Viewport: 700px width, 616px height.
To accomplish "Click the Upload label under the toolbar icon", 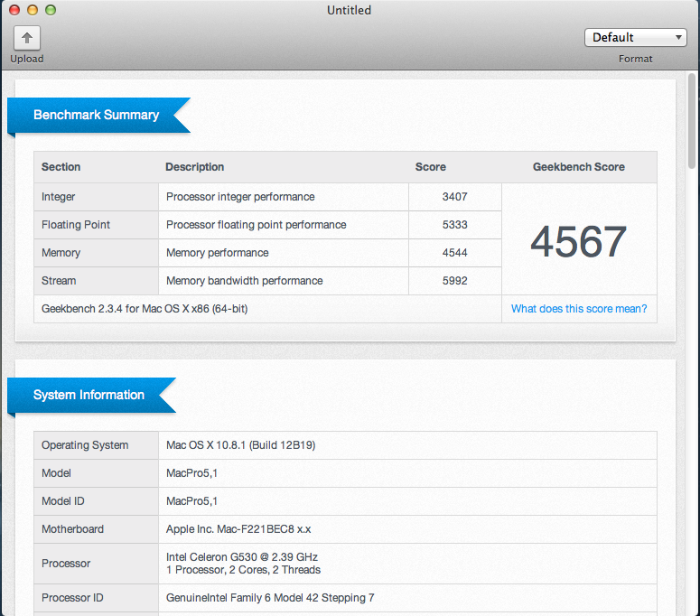I will pos(27,59).
